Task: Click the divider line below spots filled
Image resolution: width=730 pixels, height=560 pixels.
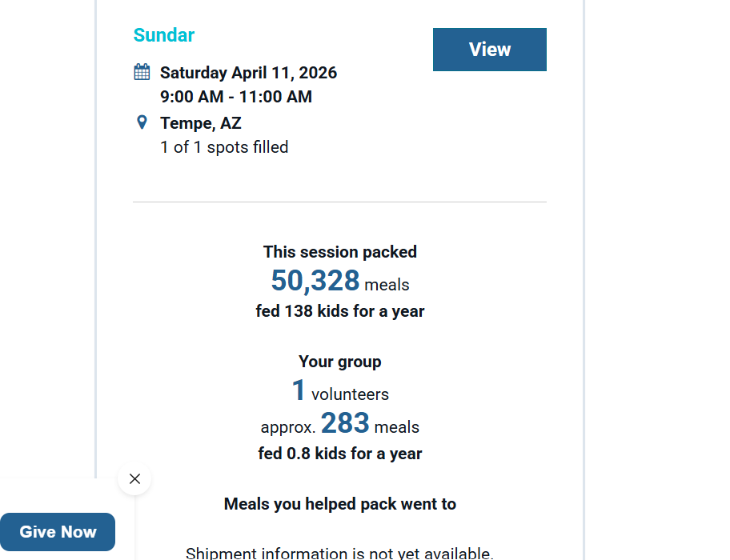Action: (339, 202)
